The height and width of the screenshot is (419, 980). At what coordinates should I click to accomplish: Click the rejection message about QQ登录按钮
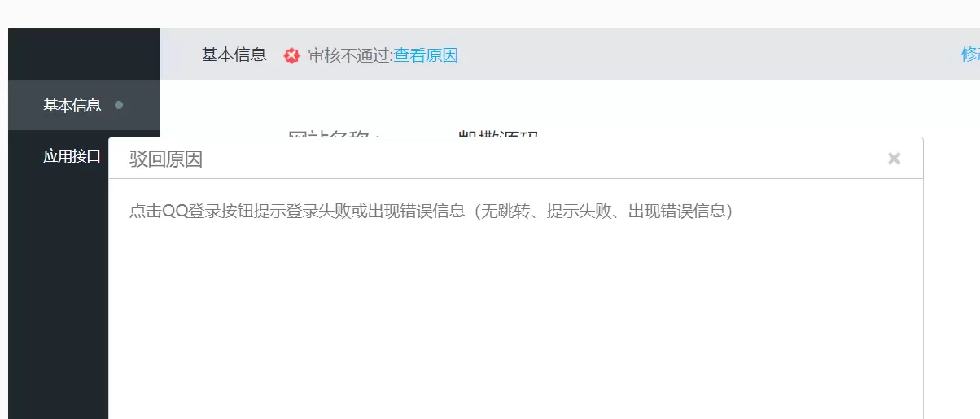[431, 212]
